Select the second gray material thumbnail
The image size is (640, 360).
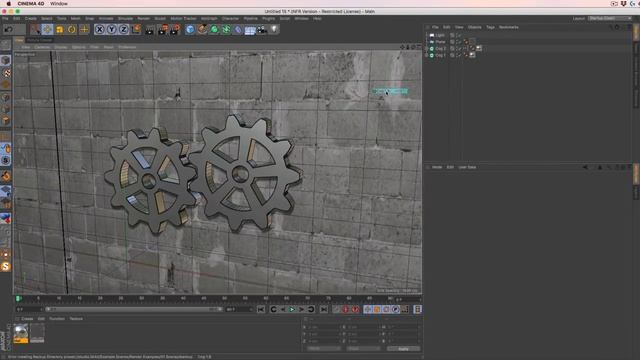37,333
